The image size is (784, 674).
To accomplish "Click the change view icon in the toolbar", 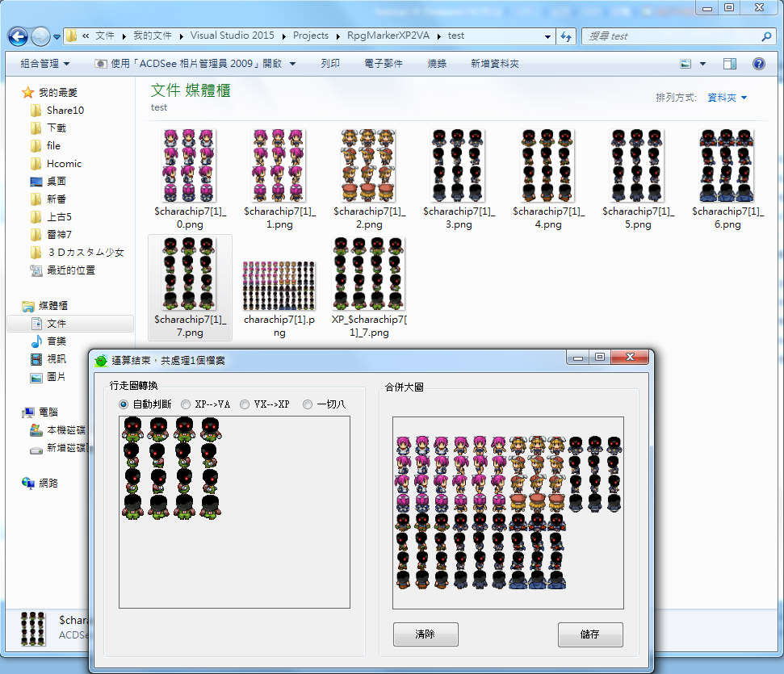I will click(685, 64).
